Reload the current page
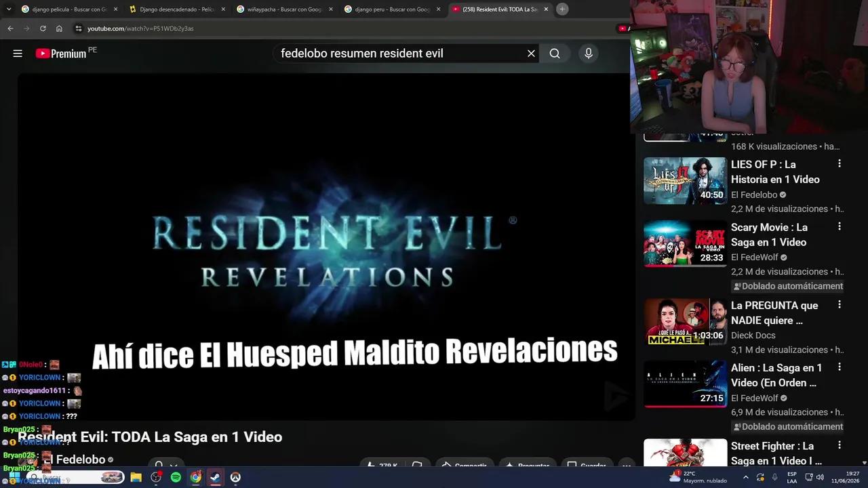 (x=43, y=28)
